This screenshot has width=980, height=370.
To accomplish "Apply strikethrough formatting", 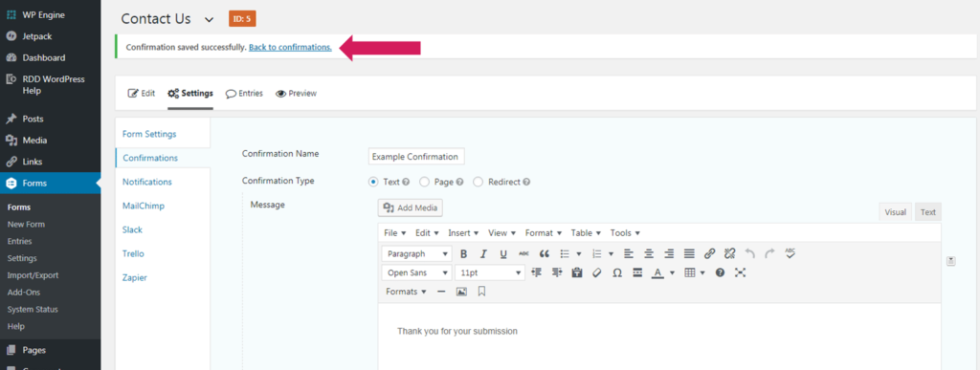I will pos(523,254).
